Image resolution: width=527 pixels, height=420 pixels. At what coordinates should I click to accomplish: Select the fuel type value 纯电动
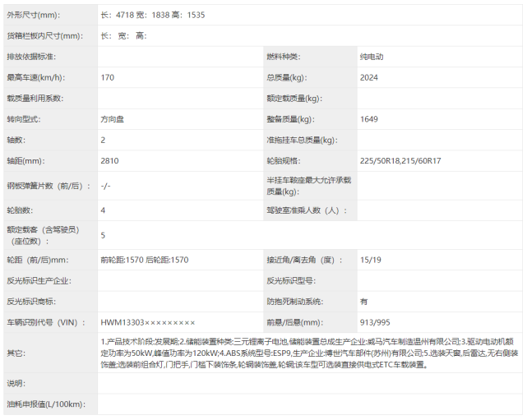[372, 57]
